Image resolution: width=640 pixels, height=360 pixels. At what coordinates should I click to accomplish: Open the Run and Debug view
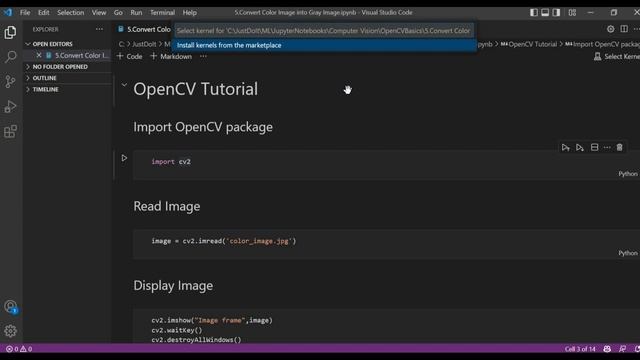point(10,107)
